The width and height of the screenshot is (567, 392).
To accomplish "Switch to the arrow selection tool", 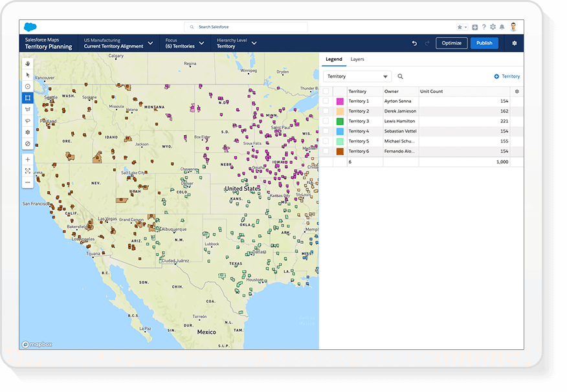I will coord(27,75).
